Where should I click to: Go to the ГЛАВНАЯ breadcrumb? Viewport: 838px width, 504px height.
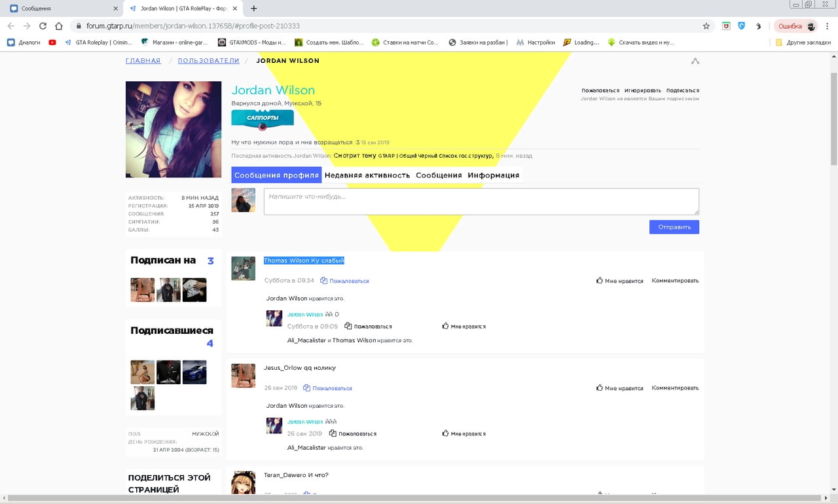tap(143, 61)
